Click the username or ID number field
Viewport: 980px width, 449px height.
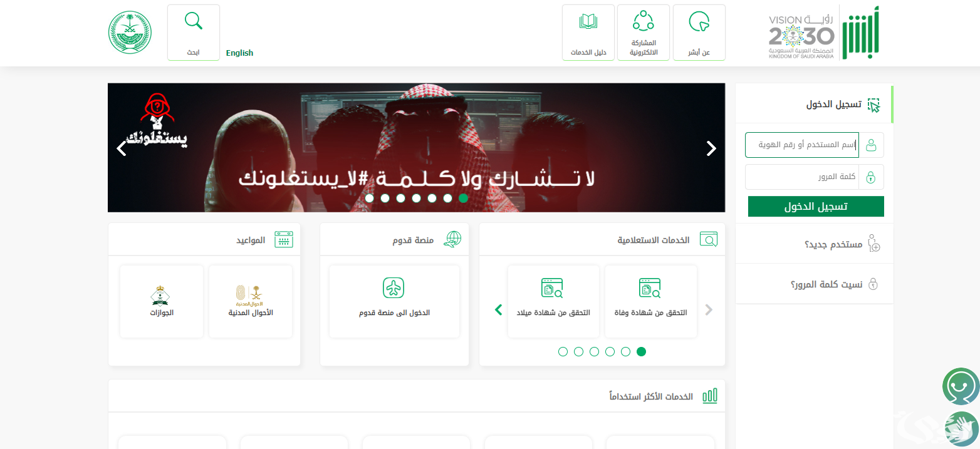tap(802, 145)
